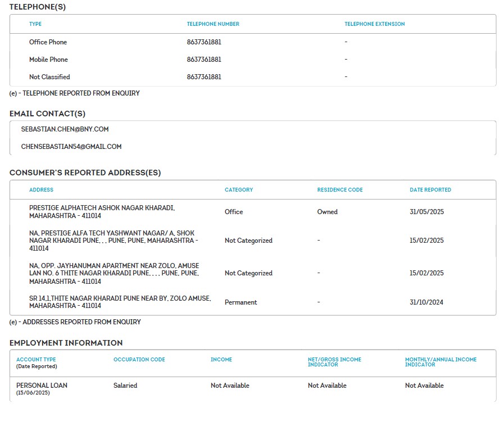This screenshot has height=444, width=504.
Task: Select the PRESTIGE ALFA TECH YASHWANT NAGAR address
Action: coord(113,241)
